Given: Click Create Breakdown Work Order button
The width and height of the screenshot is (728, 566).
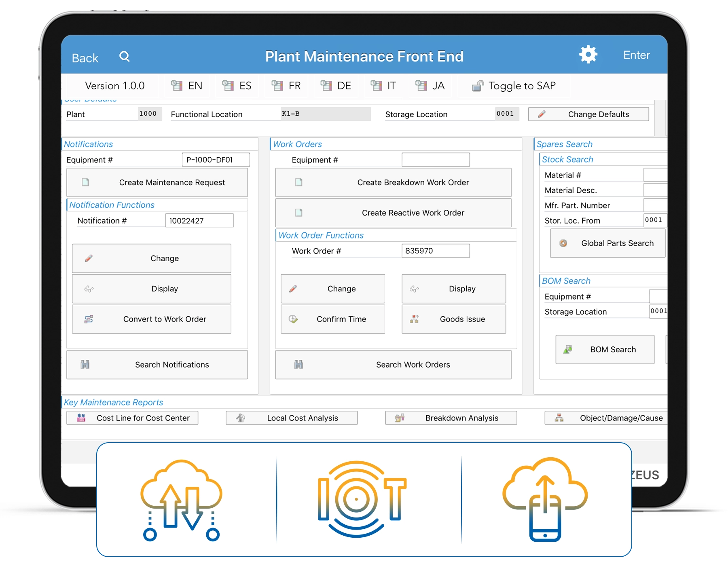Looking at the screenshot, I should (393, 182).
